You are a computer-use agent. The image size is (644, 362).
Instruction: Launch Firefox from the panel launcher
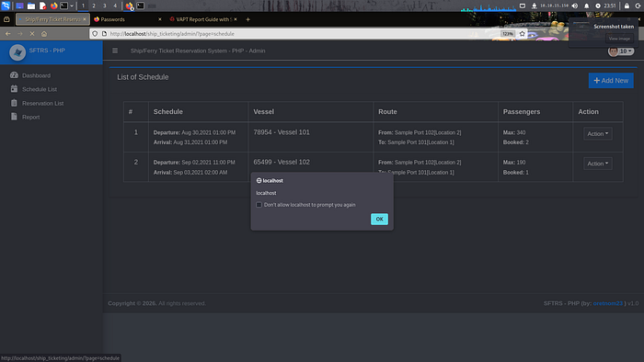(x=53, y=6)
